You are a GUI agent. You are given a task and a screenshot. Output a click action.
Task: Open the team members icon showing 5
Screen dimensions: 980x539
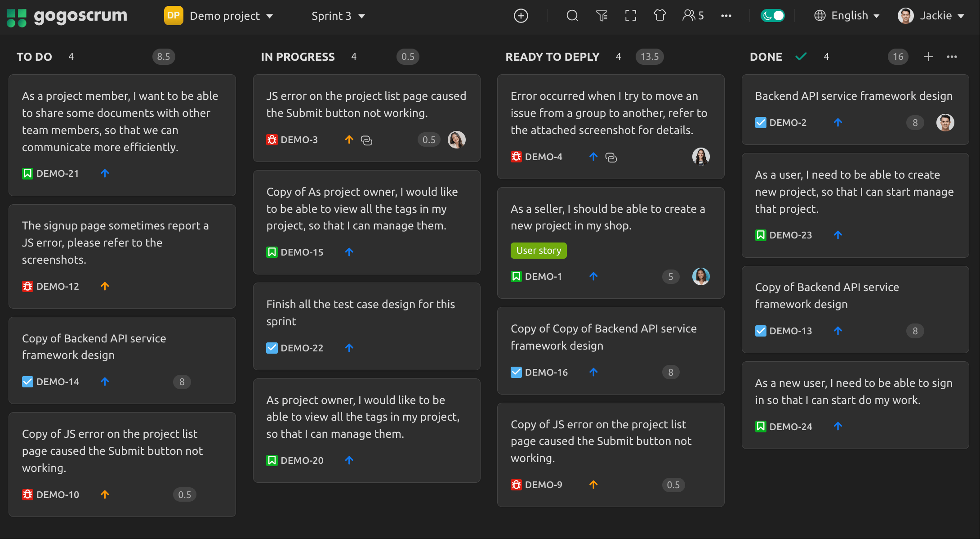point(693,16)
